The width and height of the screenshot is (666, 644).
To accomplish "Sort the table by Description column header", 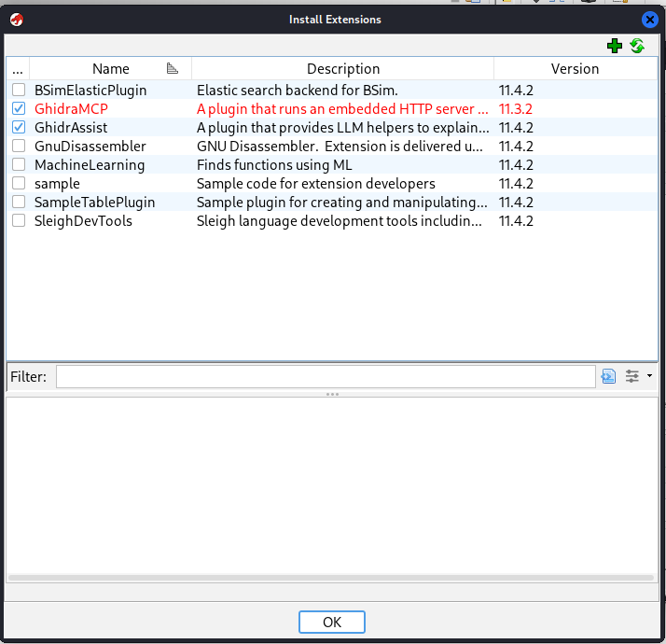I will [342, 68].
